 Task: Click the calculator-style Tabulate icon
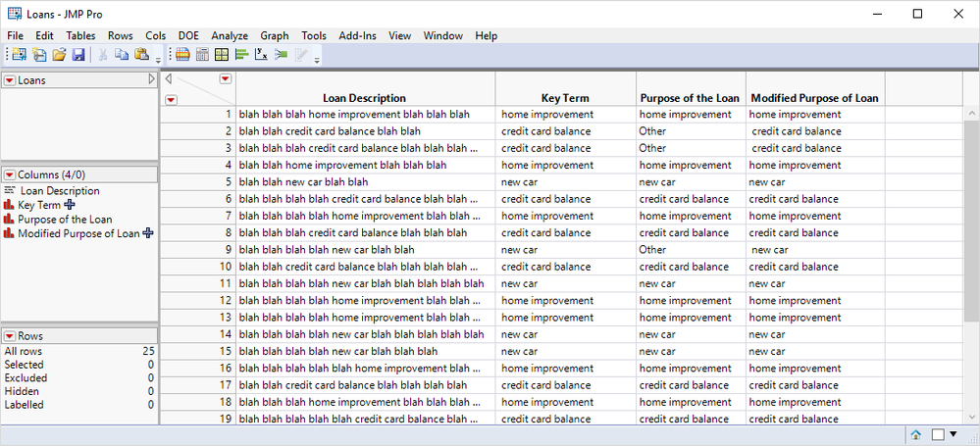202,55
